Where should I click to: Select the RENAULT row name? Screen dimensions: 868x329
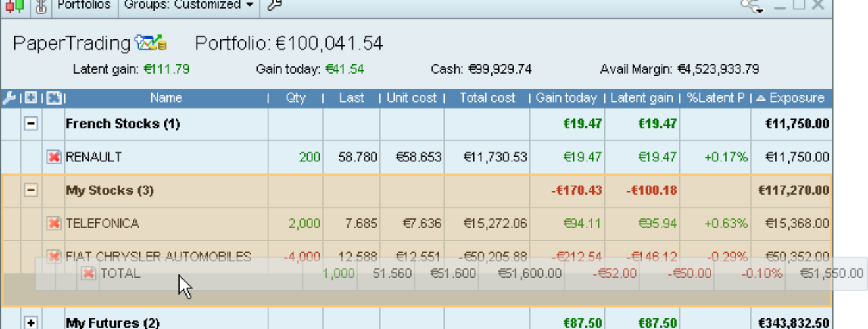pos(94,157)
